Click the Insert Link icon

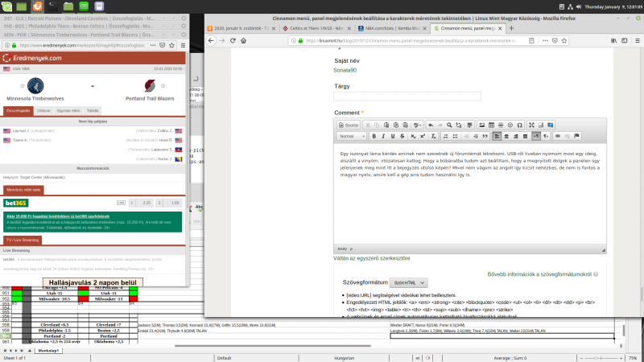[558, 136]
